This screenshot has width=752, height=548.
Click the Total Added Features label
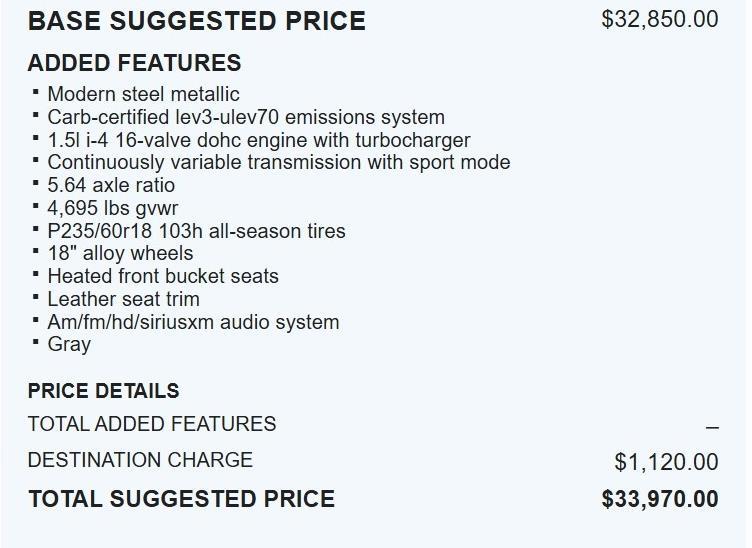(152, 424)
